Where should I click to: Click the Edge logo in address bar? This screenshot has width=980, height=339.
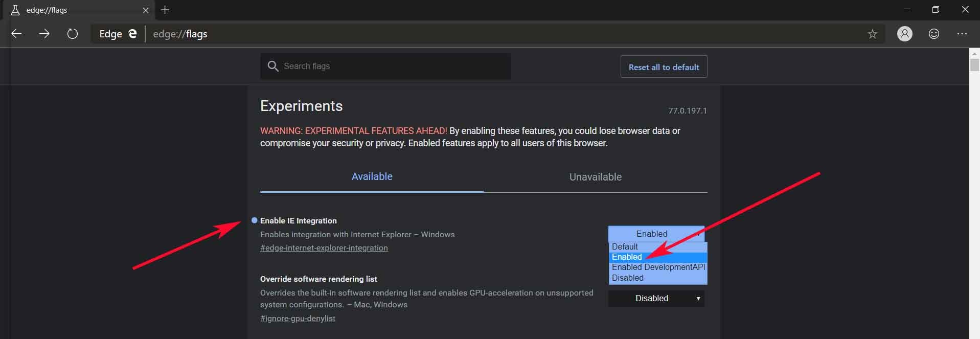click(132, 34)
